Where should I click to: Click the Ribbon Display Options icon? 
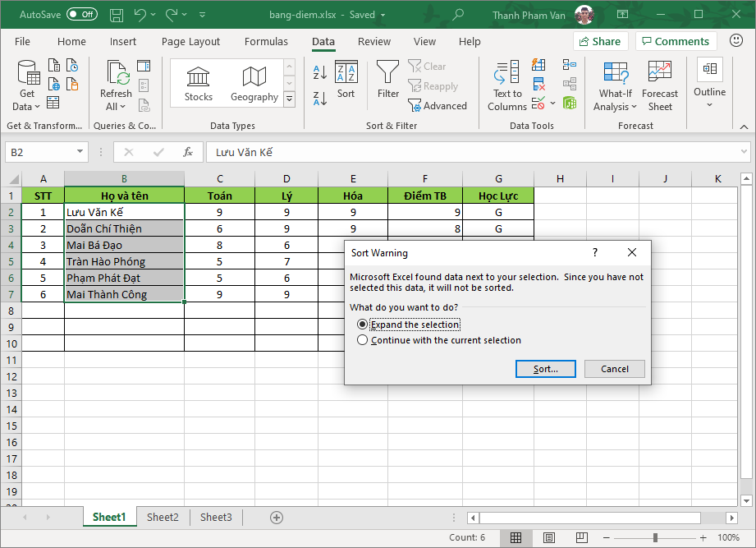(622, 15)
